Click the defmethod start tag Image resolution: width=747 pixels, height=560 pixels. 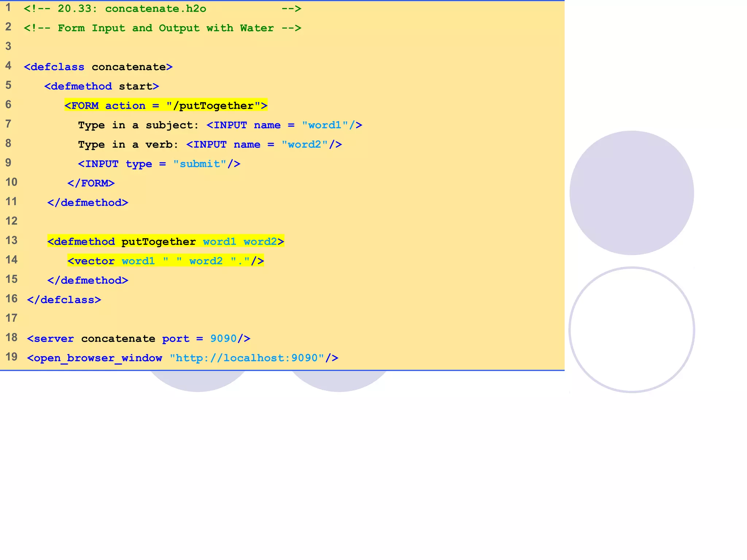click(101, 86)
